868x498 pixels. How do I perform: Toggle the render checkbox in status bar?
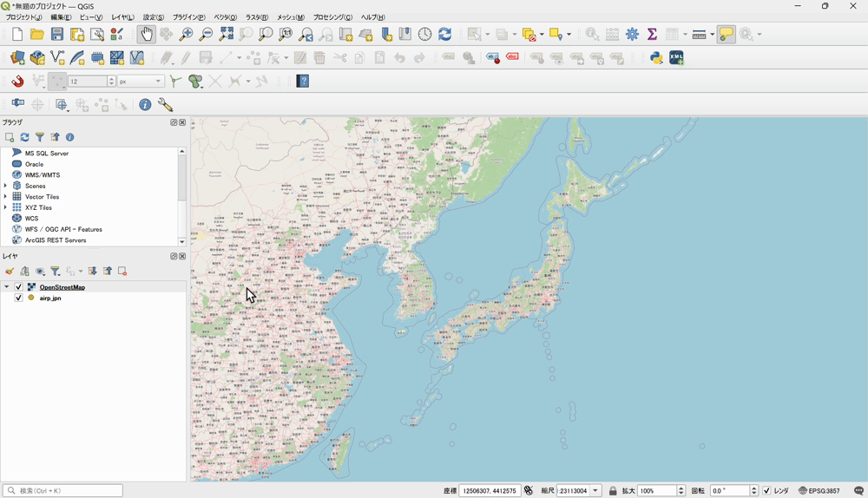point(766,491)
